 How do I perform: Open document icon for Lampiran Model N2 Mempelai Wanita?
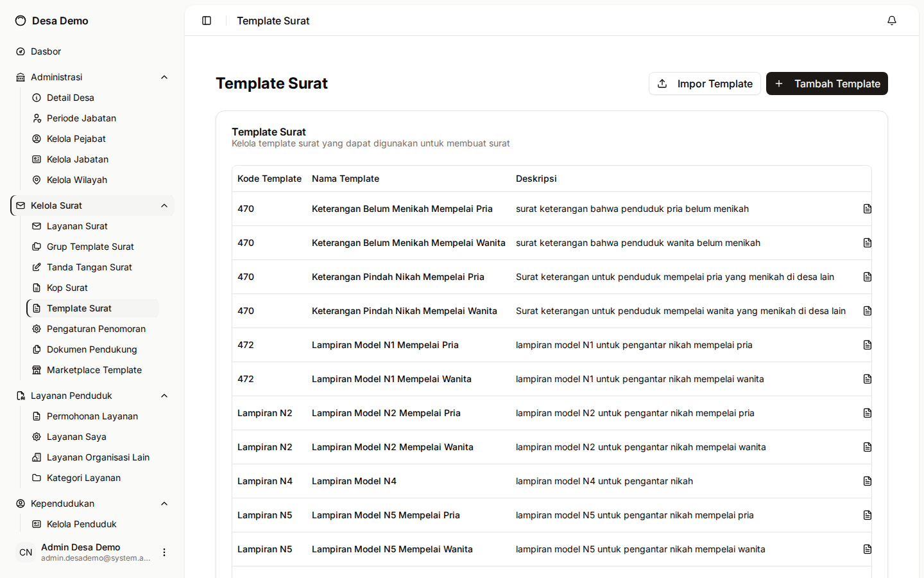pyautogui.click(x=868, y=447)
